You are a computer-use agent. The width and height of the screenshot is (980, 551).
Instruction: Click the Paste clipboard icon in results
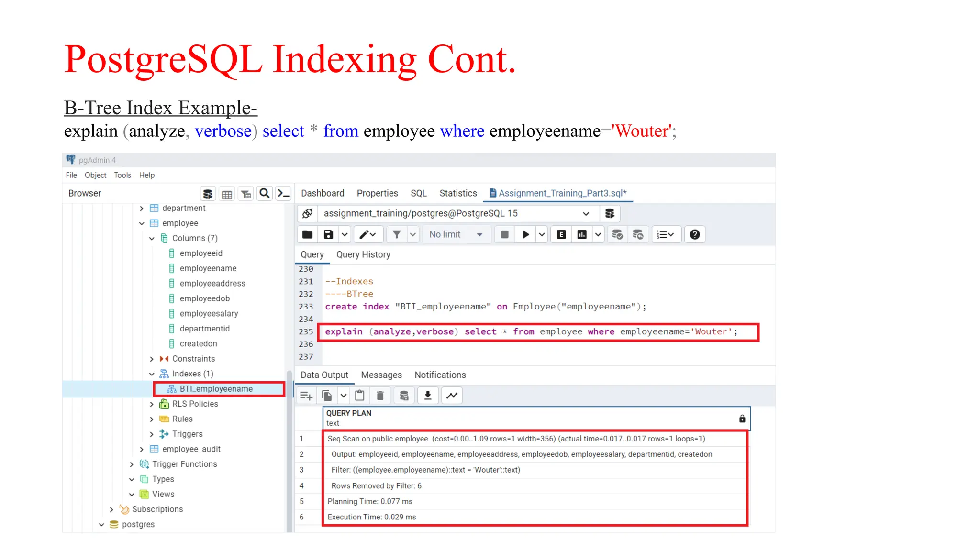pyautogui.click(x=360, y=396)
